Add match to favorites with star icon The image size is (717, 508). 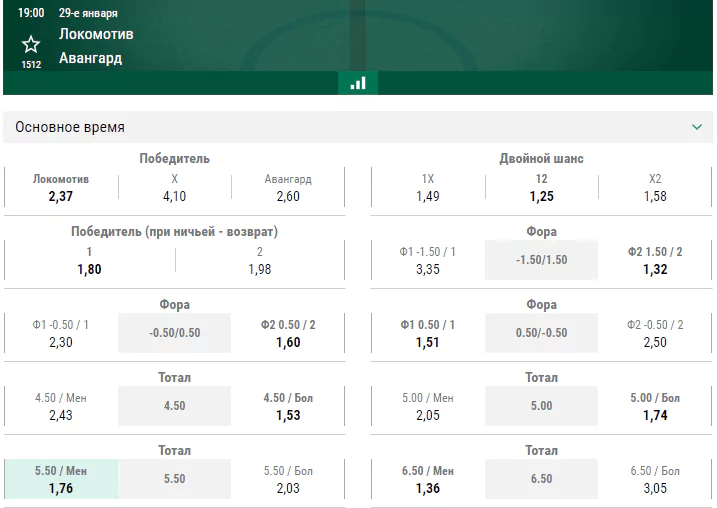coord(31,45)
